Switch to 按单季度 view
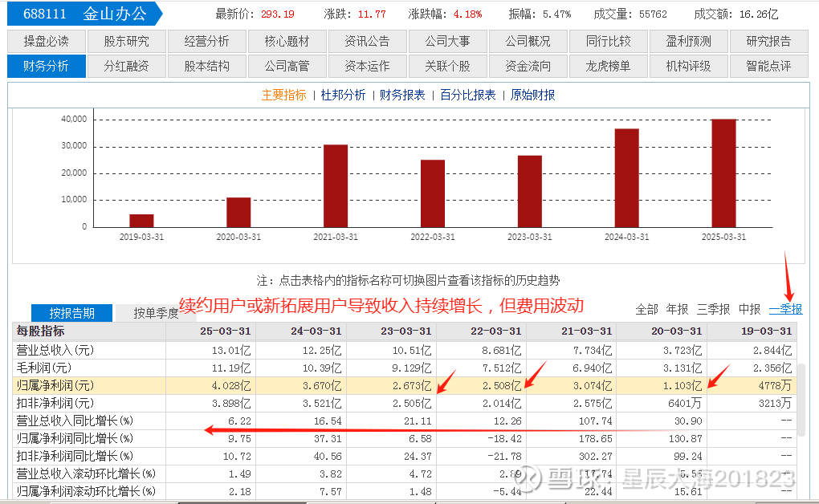Viewport: 819px width, 504px height. pyautogui.click(x=156, y=313)
